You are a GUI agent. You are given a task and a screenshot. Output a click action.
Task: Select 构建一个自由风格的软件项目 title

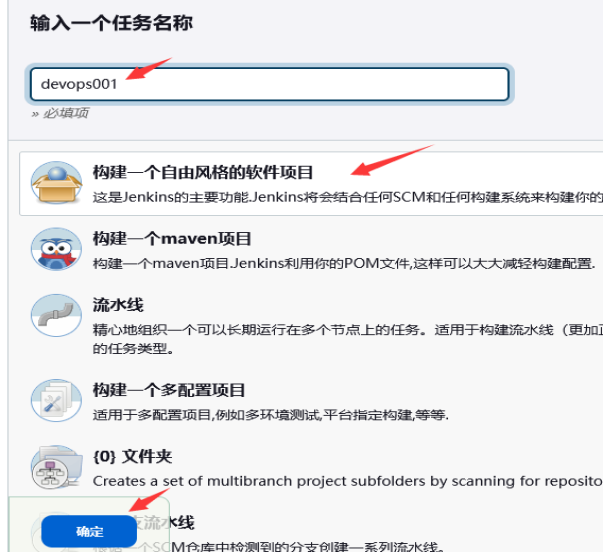(203, 172)
